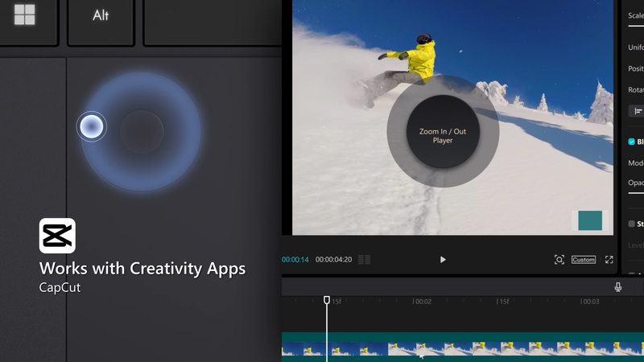Click the CapCut logo icon
Viewport: 644px width, 362px height.
pyautogui.click(x=57, y=236)
